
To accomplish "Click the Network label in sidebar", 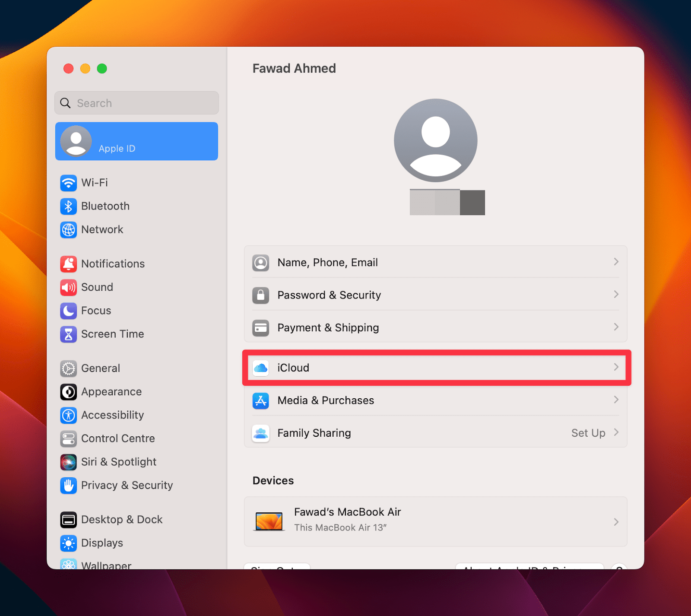I will pyautogui.click(x=102, y=229).
